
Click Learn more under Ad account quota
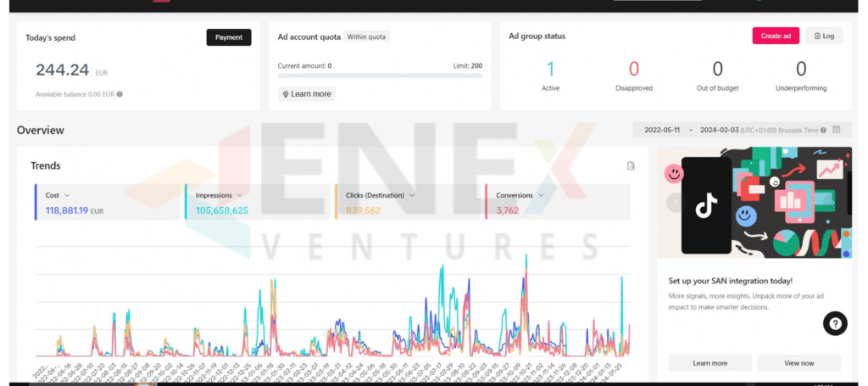[307, 94]
